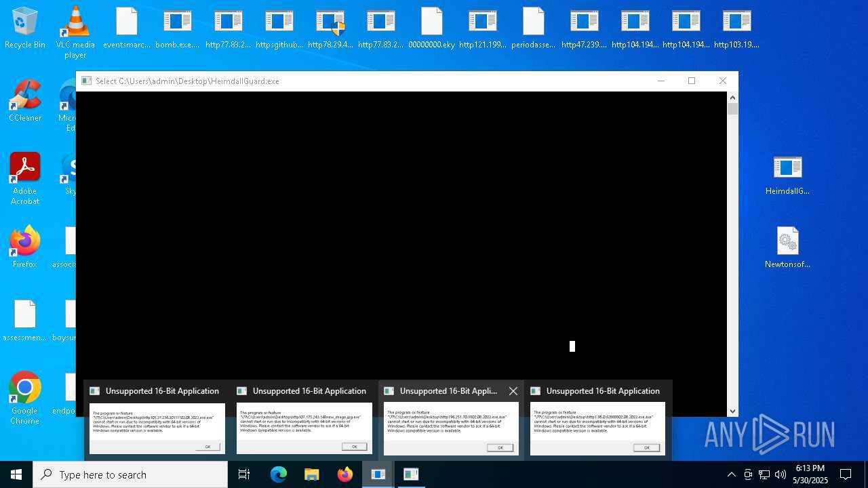
Task: Select the assessmen... file on desktop
Action: point(25,321)
